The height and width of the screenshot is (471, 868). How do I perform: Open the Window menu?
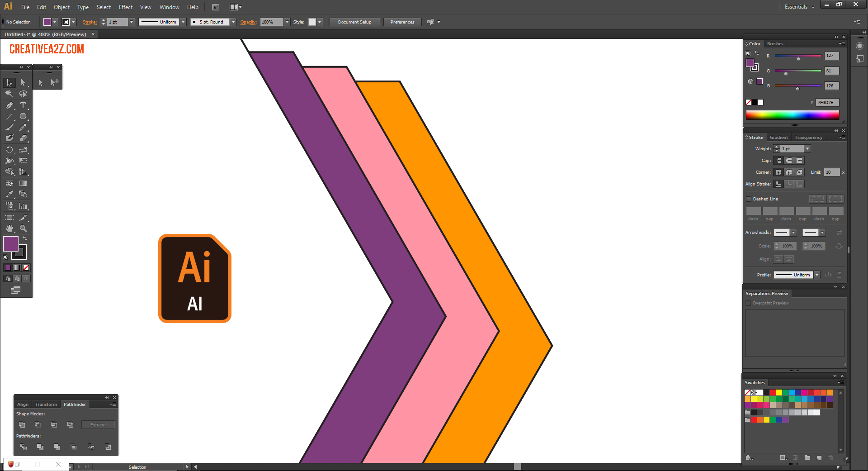[x=169, y=7]
